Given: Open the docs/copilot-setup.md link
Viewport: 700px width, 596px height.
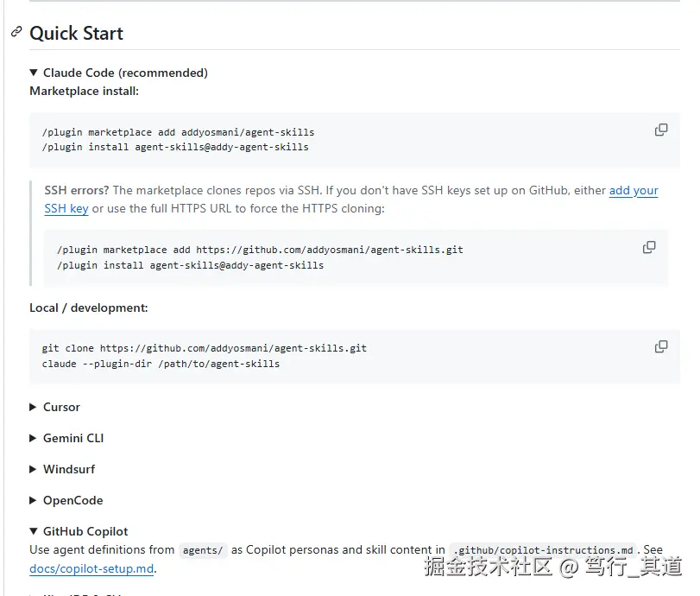Looking at the screenshot, I should [91, 568].
